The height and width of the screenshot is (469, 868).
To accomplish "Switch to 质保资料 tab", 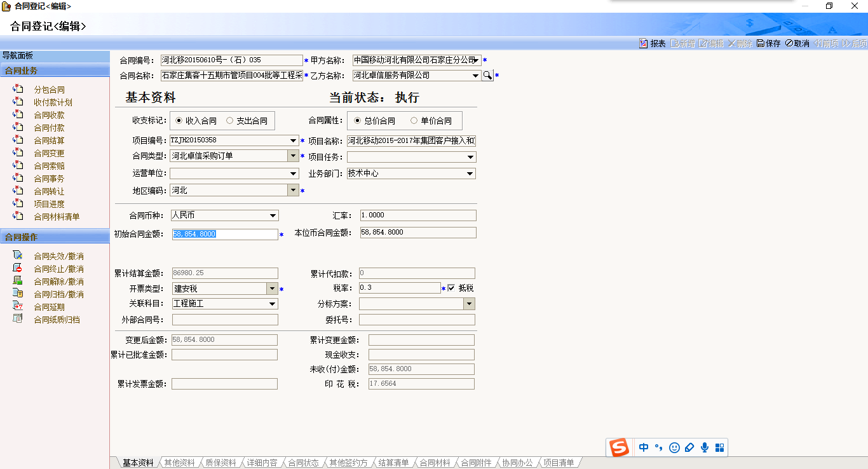I will pyautogui.click(x=220, y=463).
